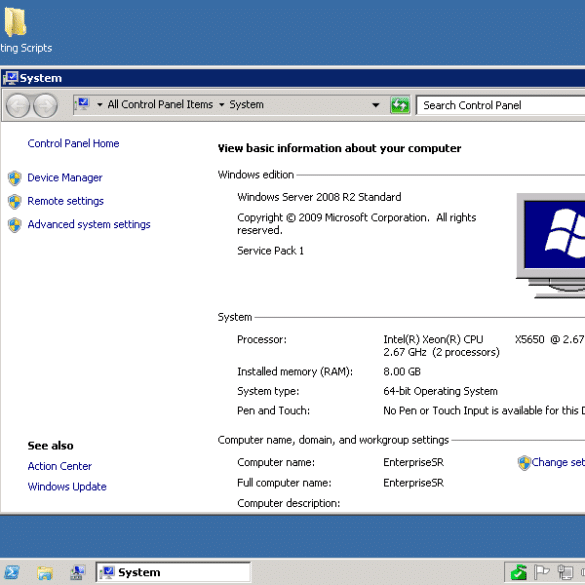Open Windows Explorer from the taskbar

(x=45, y=572)
